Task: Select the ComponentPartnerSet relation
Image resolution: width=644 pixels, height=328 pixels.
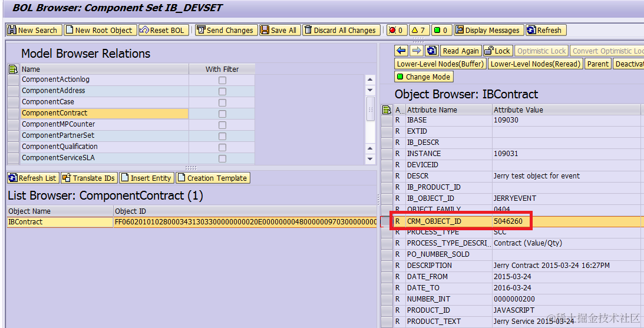Action: point(104,135)
